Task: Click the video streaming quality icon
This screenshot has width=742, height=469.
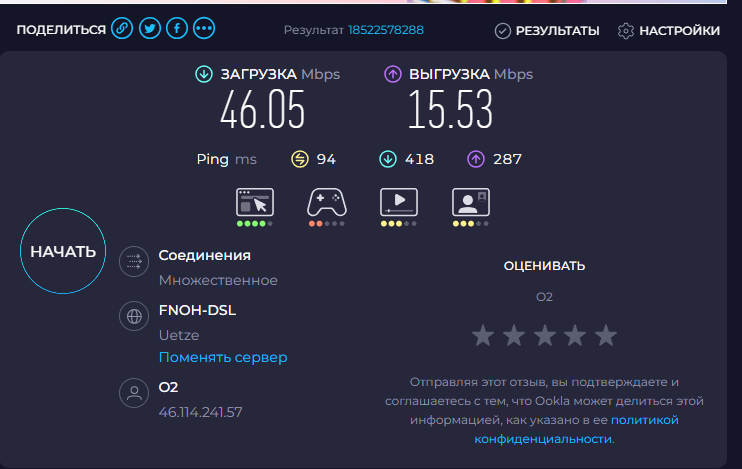Action: 398,203
